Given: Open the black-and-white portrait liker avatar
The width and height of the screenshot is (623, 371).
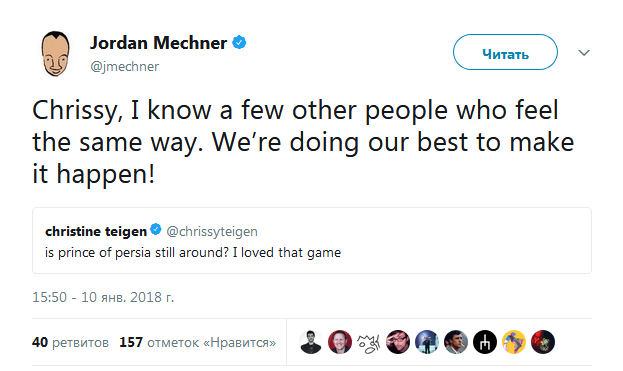Looking at the screenshot, I should [311, 342].
